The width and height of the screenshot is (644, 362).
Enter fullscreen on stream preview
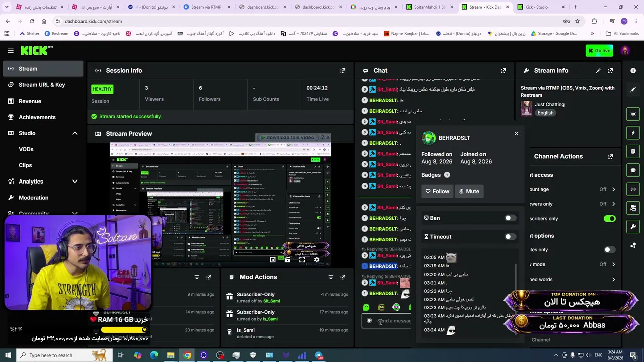click(302, 260)
